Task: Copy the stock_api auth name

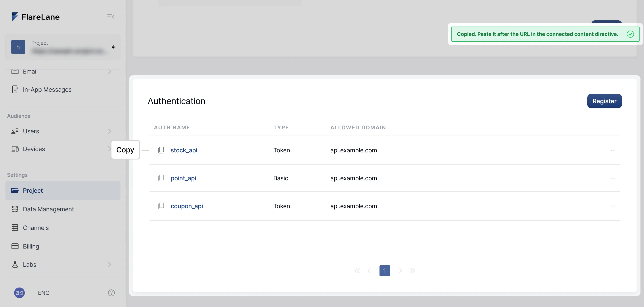Action: [161, 150]
